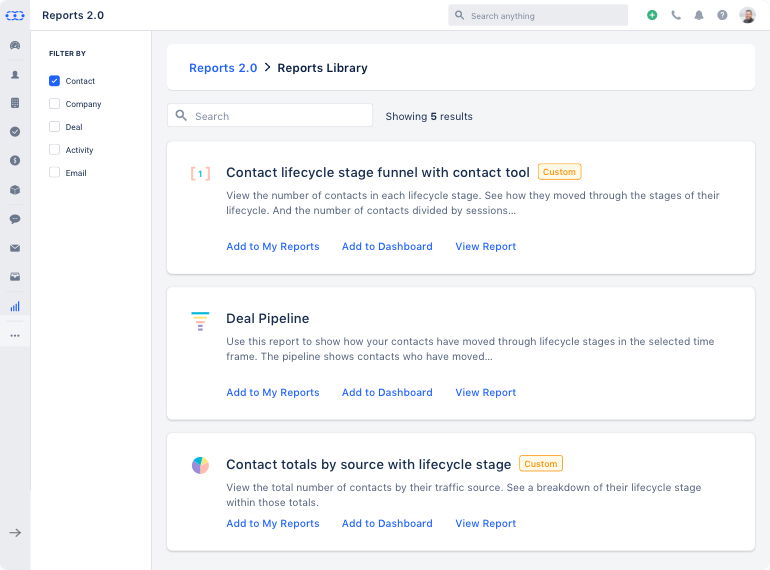Open Products box icon in sidebar
The height and width of the screenshot is (570, 770).
click(x=15, y=190)
